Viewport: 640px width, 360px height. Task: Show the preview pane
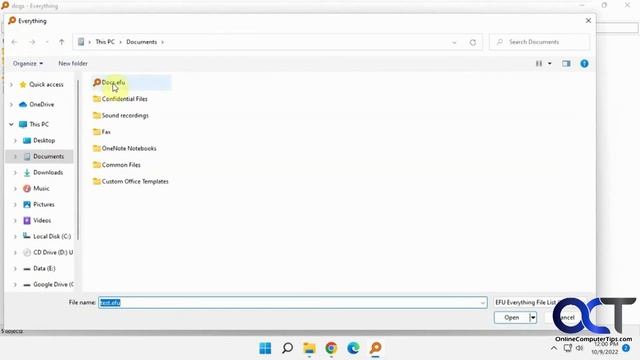point(566,64)
